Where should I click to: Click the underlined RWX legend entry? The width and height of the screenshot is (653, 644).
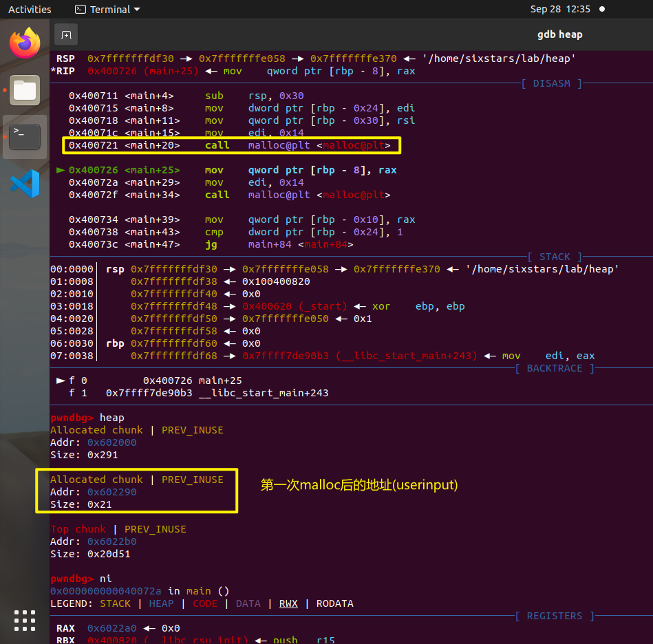[288, 603]
